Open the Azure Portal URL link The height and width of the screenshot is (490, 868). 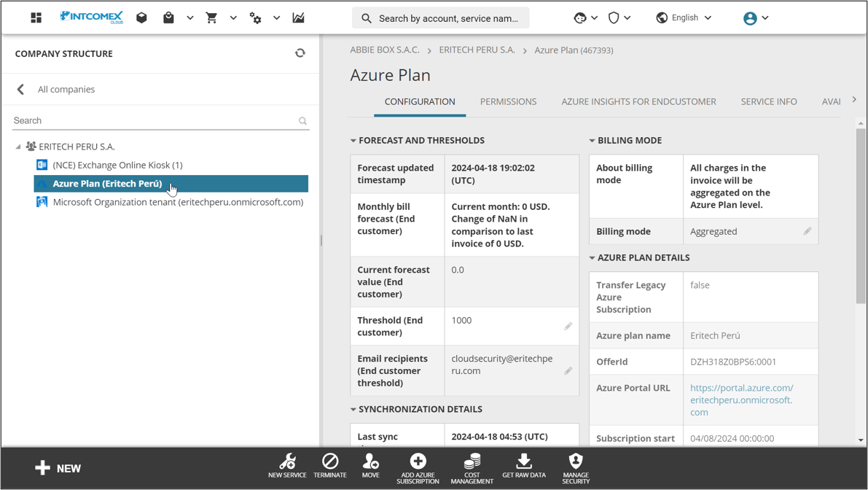[741, 400]
